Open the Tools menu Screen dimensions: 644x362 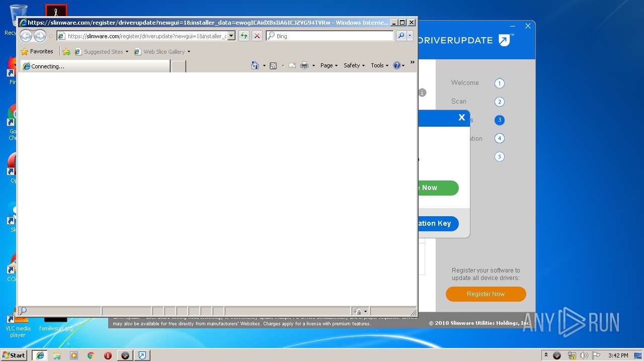point(380,65)
